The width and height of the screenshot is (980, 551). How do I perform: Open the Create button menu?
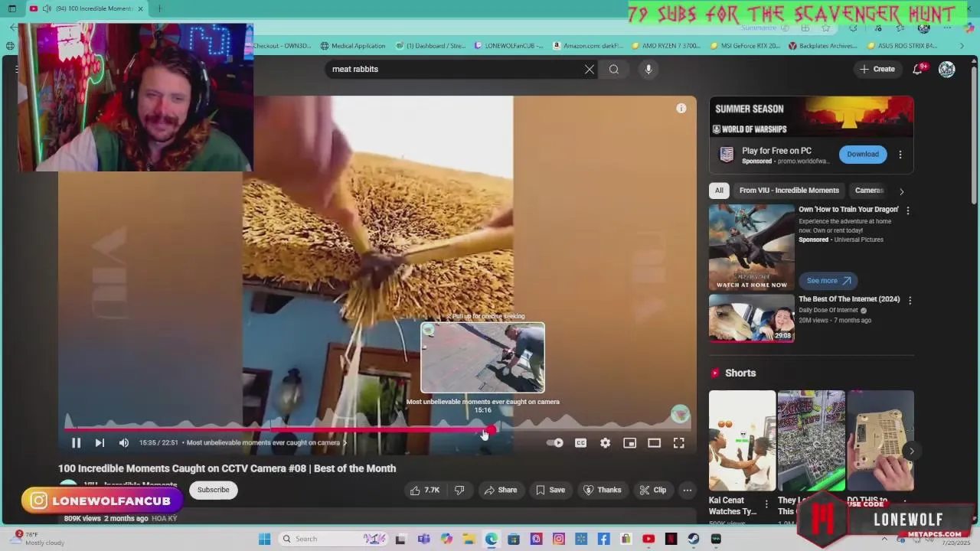[x=877, y=69]
